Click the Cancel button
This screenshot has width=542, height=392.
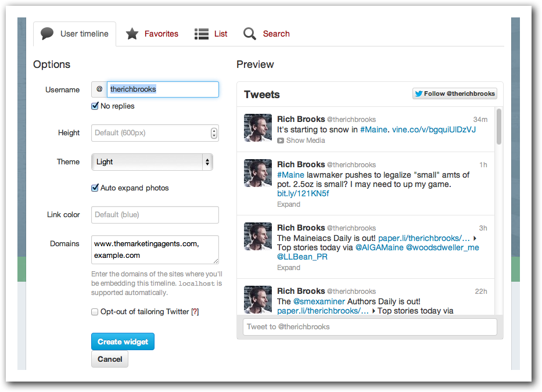110,359
